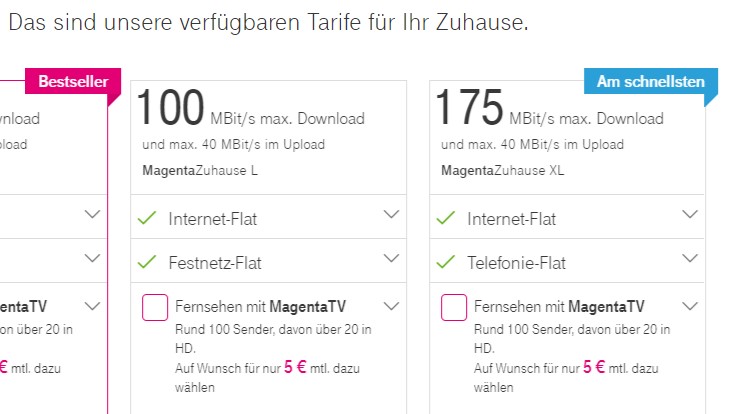Tick the MagentaTV checkbox in the 175 MBit tariff

click(454, 307)
